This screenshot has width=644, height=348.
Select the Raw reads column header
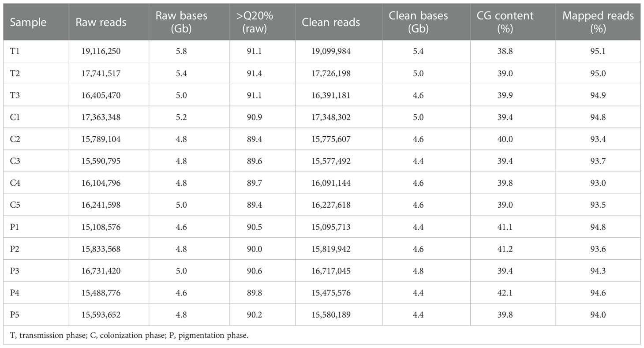[101, 22]
